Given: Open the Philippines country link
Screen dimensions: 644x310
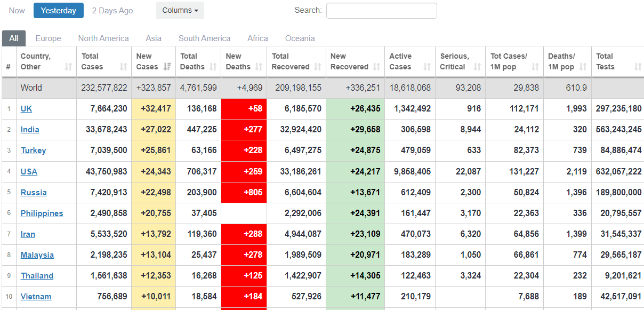Looking at the screenshot, I should (x=42, y=213).
